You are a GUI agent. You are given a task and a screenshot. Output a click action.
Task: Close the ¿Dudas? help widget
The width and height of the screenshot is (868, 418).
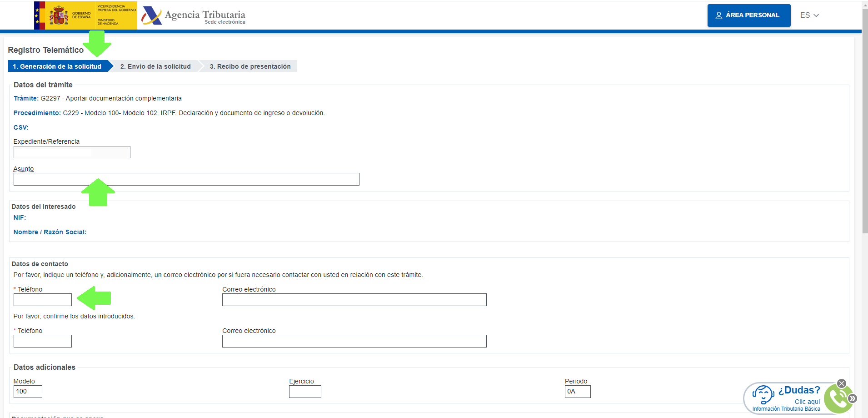pos(842,383)
